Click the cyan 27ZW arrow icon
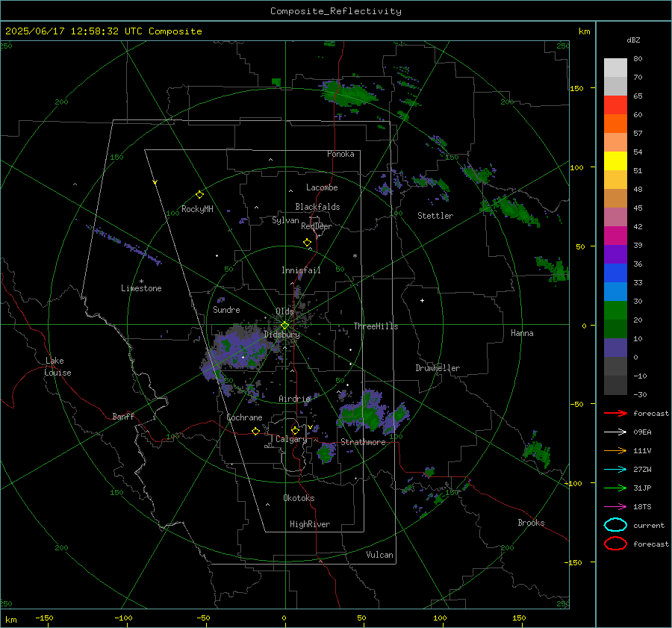 tap(615, 470)
